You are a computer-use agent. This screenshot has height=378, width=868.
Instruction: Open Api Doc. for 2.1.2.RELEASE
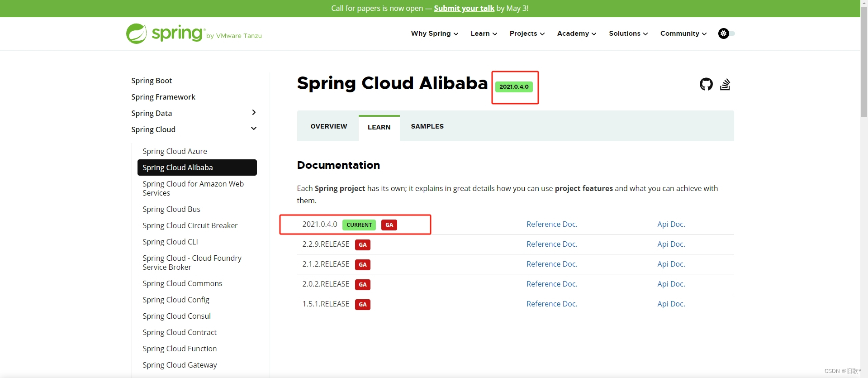[671, 264]
